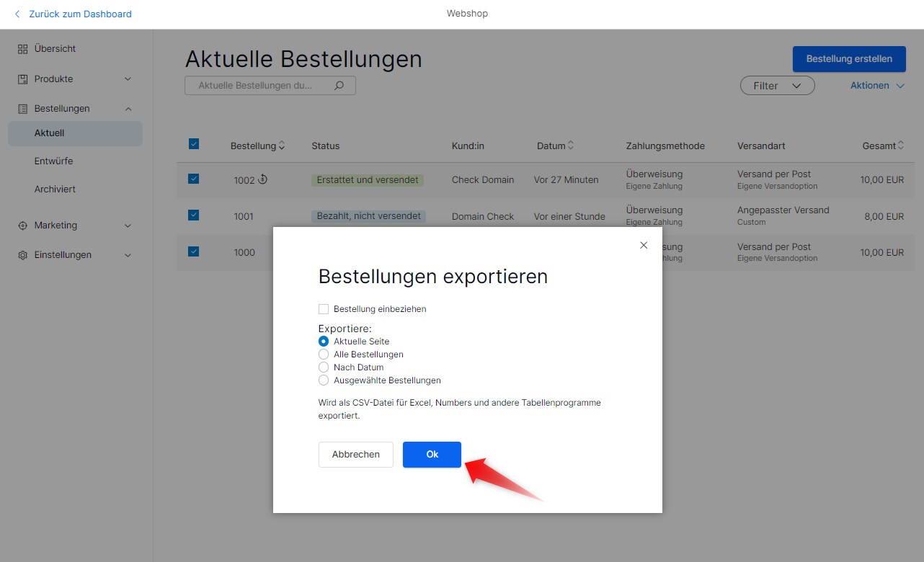
Task: Click the Einstellungen gear icon
Action: coord(22,255)
